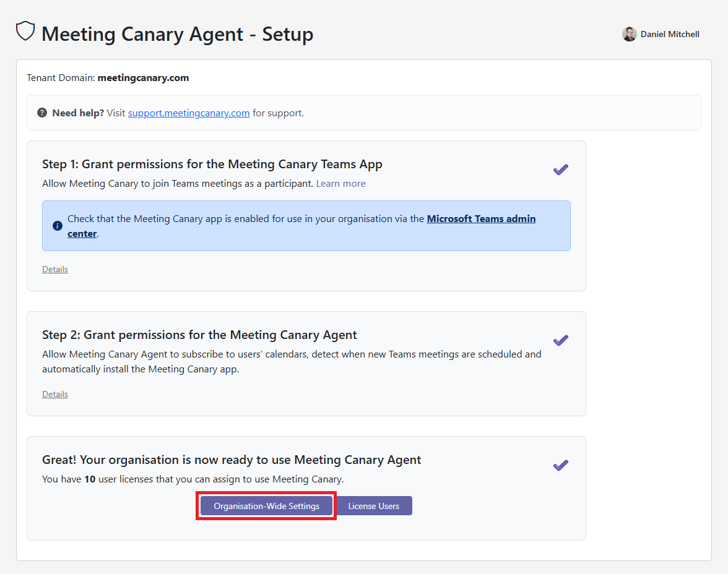
Task: Expand Details under Step 1
Action: 54,268
